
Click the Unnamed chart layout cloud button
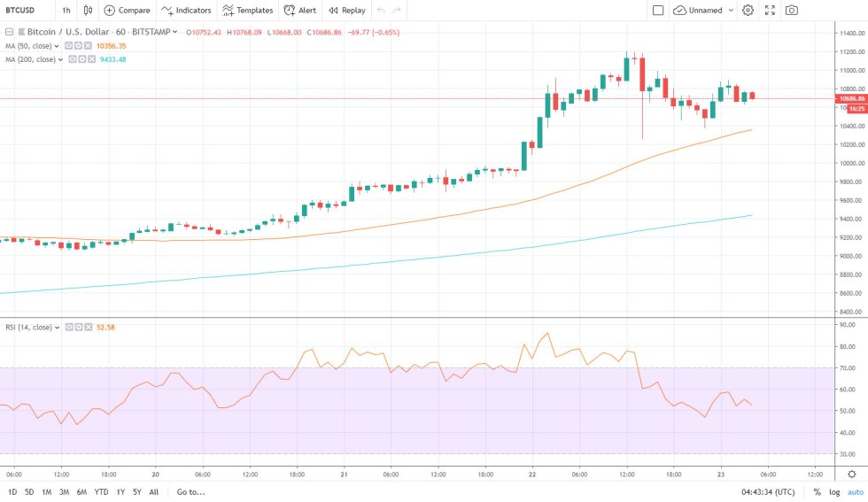(x=699, y=10)
